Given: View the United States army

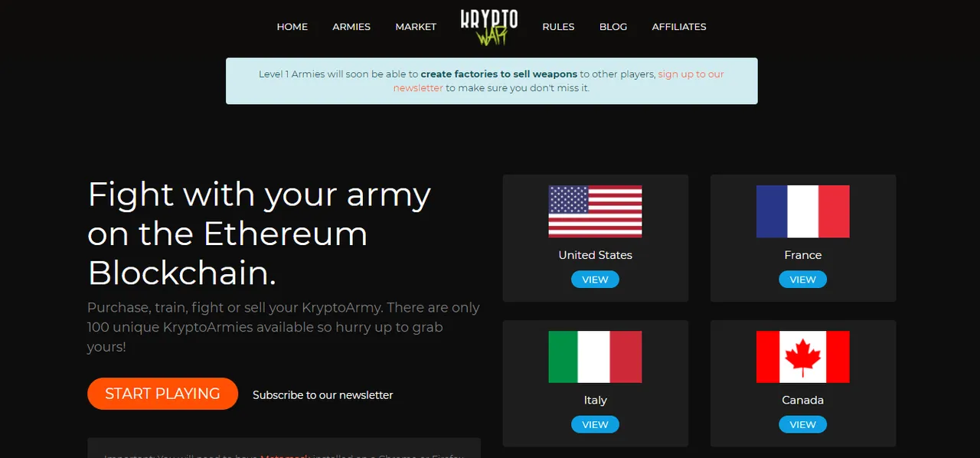Looking at the screenshot, I should (x=595, y=280).
